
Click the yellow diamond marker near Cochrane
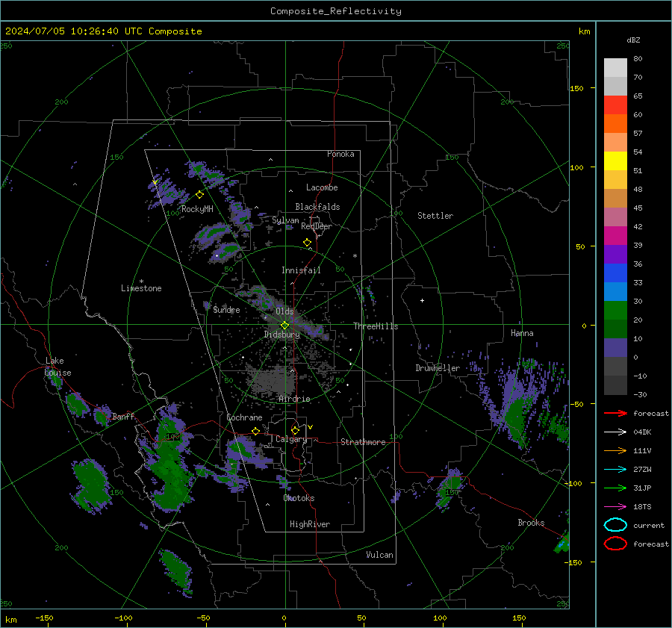tap(255, 431)
